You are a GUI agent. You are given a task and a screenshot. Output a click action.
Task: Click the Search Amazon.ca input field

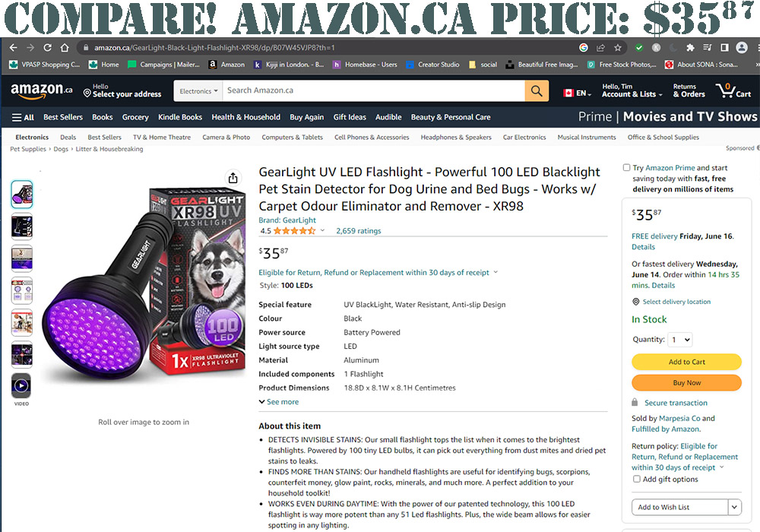click(x=373, y=90)
